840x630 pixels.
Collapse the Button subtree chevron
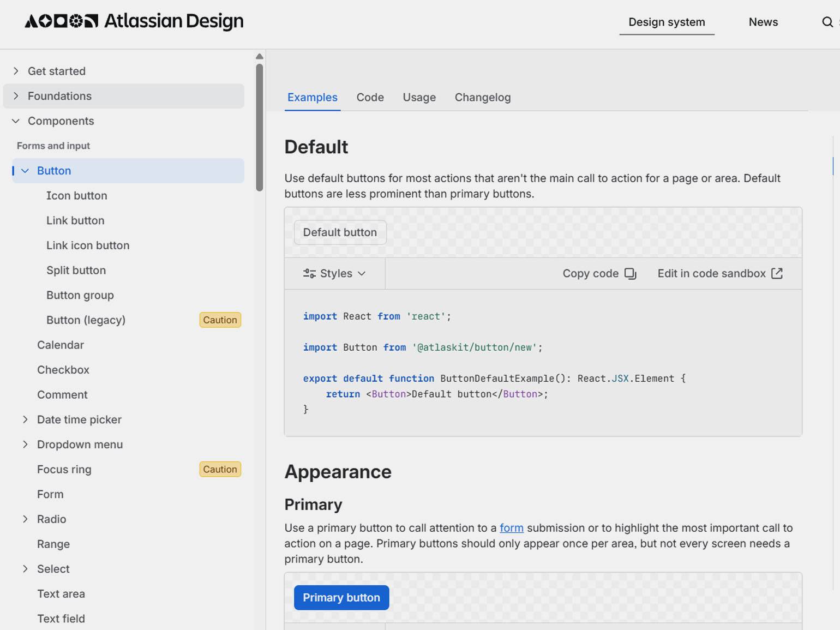coord(25,171)
